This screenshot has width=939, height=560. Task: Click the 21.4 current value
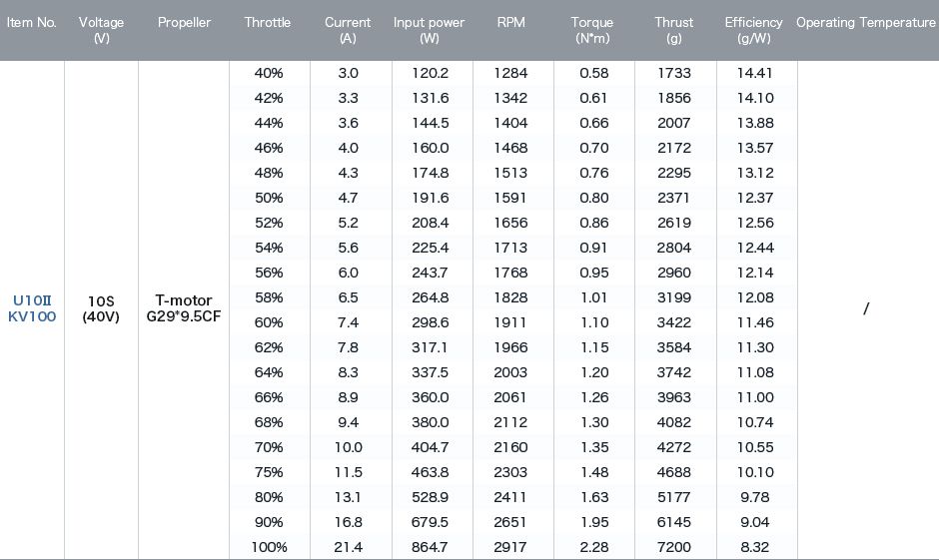click(348, 547)
